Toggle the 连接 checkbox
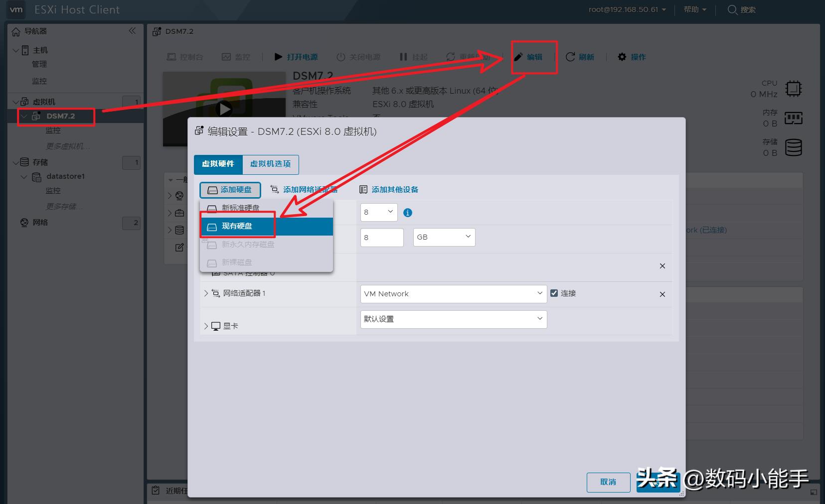The height and width of the screenshot is (504, 825). pos(554,293)
